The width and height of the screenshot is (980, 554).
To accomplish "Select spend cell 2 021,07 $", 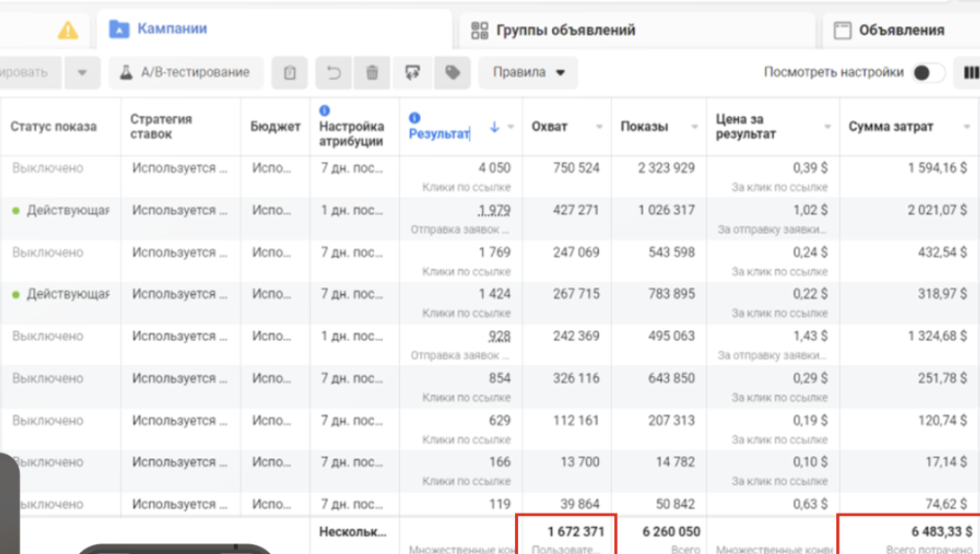I will 938,210.
